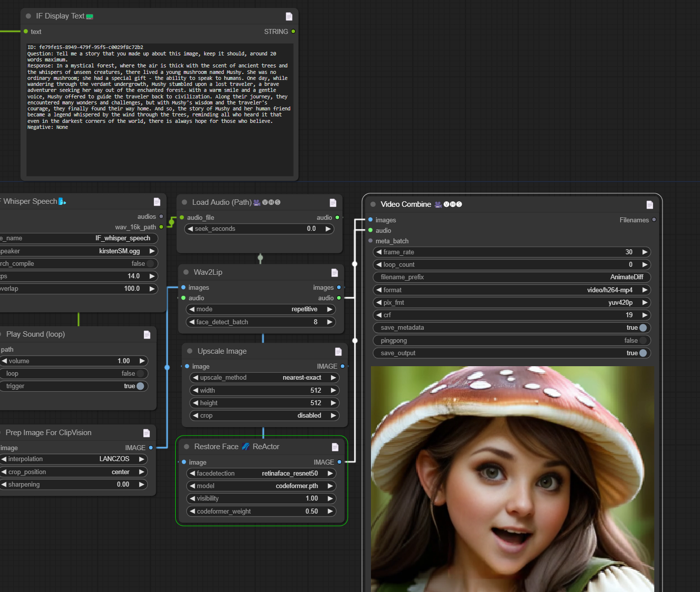Viewport: 700px width, 592px height.
Task: Click the document icon on Wav2Lip node
Action: tap(335, 273)
